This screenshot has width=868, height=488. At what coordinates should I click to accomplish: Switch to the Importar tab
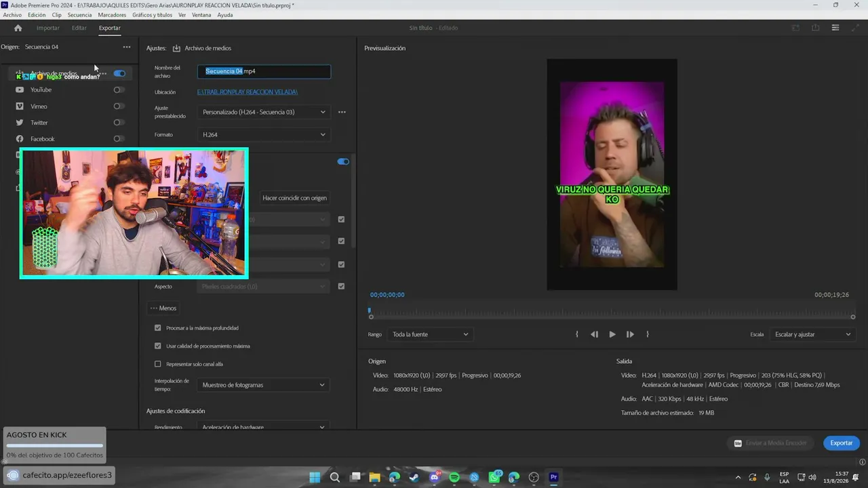point(48,28)
